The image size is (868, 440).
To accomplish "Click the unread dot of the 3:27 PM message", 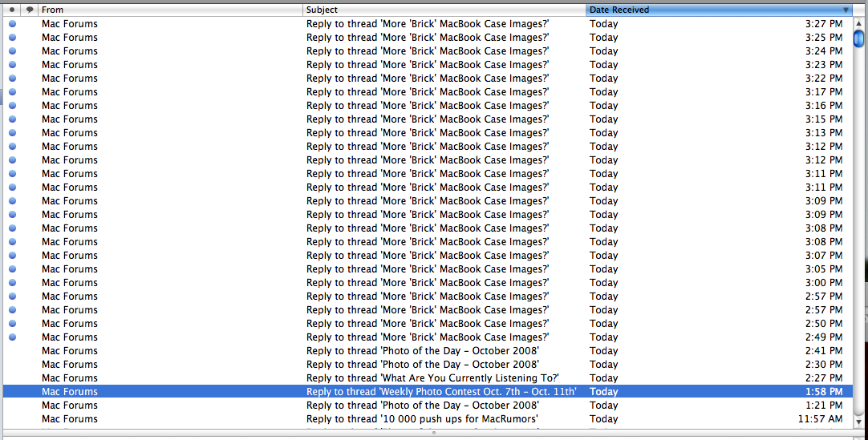I will [x=12, y=24].
